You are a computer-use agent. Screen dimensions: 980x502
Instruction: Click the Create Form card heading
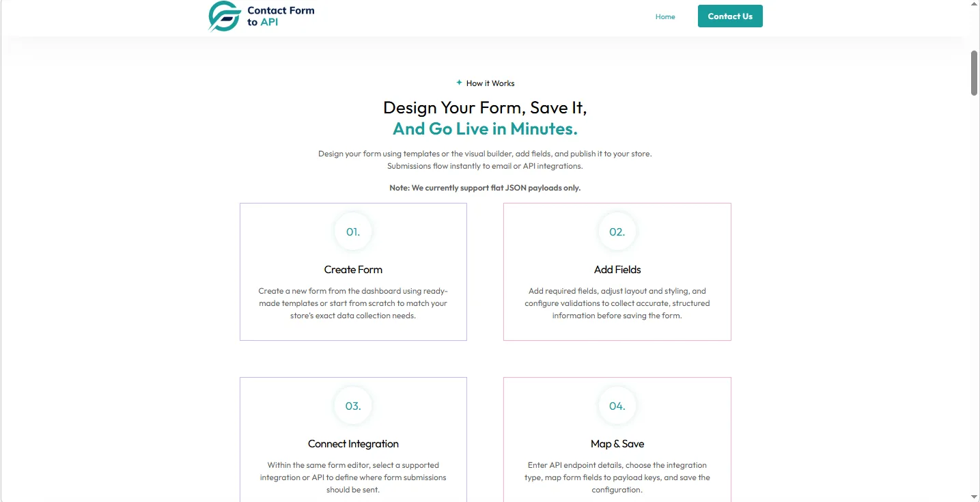point(353,270)
